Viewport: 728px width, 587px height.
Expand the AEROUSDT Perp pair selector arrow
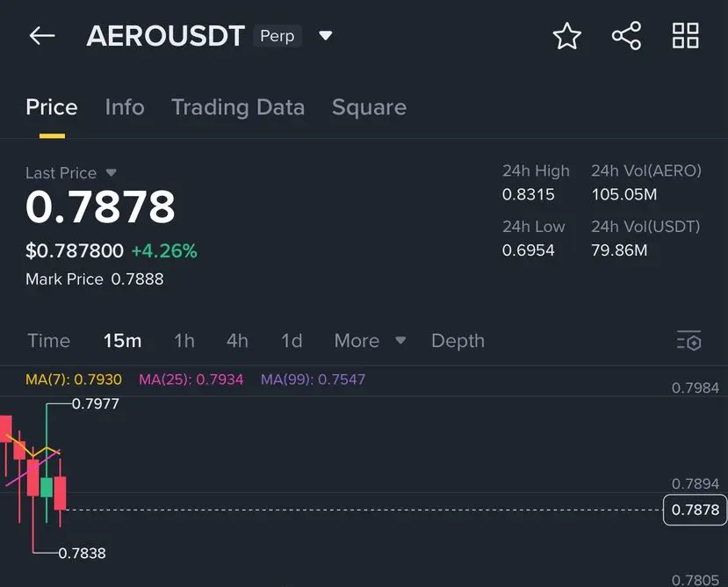tap(326, 36)
